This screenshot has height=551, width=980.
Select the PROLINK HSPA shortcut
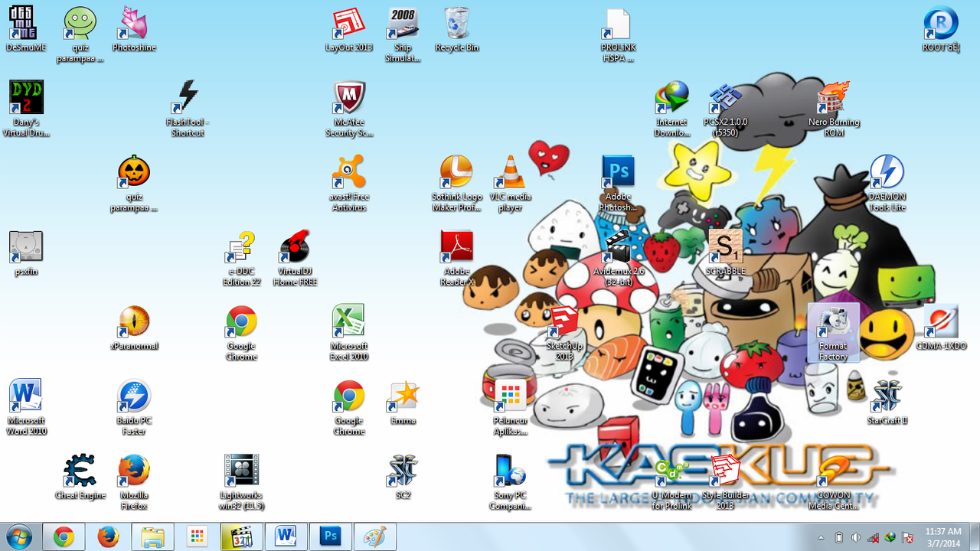(x=618, y=34)
